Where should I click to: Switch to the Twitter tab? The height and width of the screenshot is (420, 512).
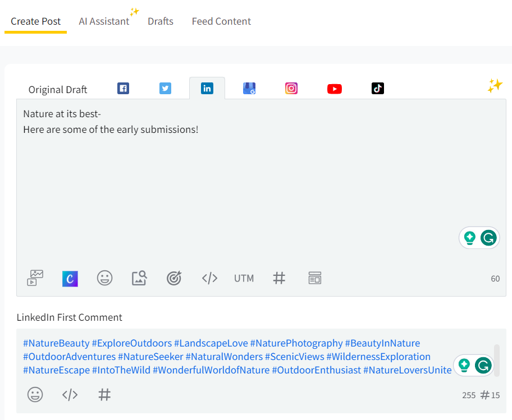click(x=165, y=89)
